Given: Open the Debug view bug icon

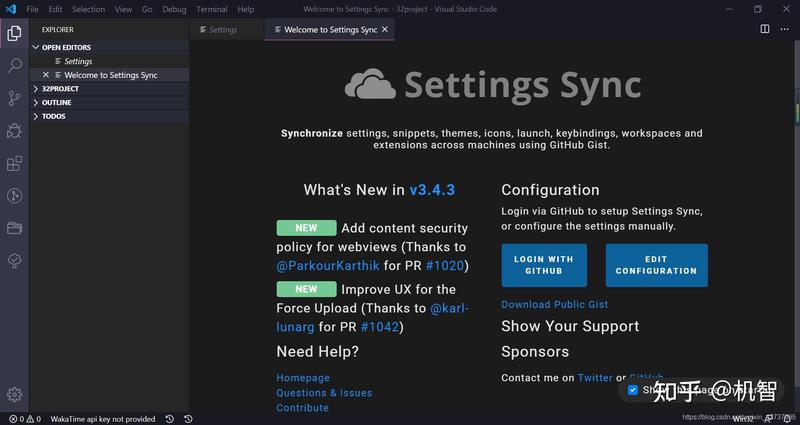Looking at the screenshot, I should tap(14, 131).
